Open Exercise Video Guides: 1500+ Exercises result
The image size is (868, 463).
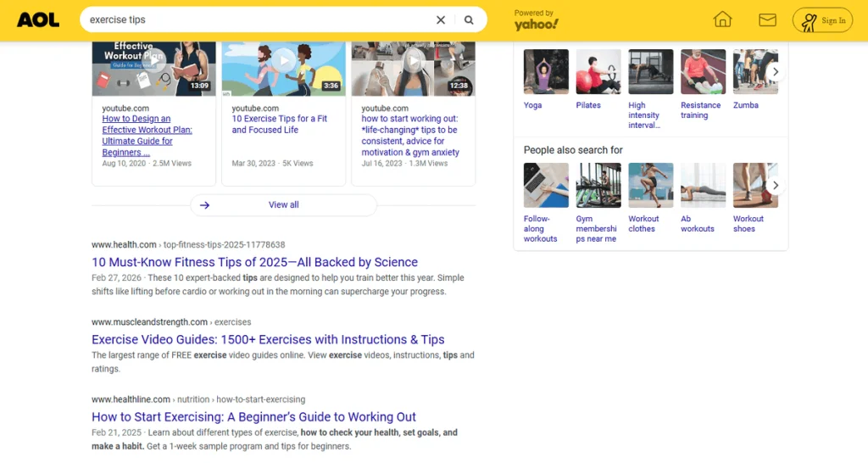(268, 339)
